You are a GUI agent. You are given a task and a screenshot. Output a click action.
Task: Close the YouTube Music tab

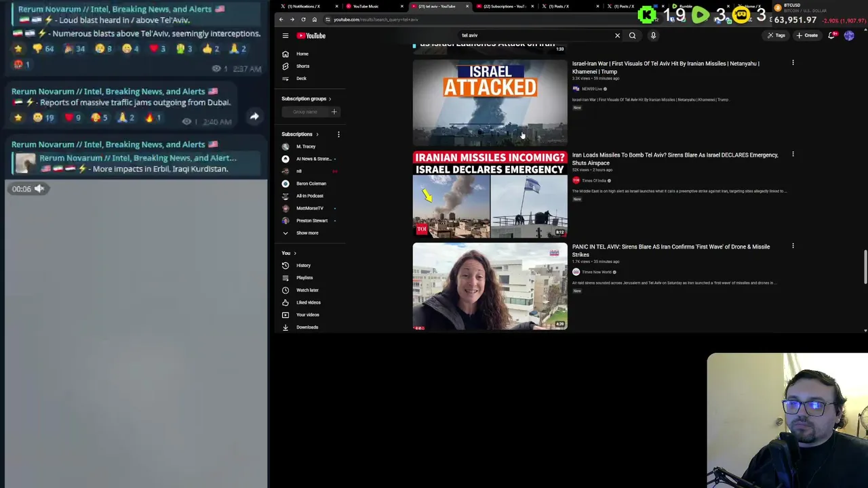click(x=401, y=6)
